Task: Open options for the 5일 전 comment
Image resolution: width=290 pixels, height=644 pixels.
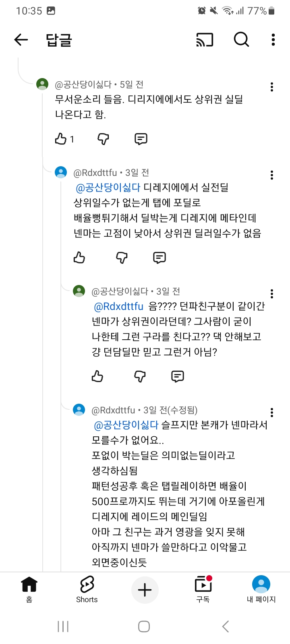Action: tap(272, 87)
